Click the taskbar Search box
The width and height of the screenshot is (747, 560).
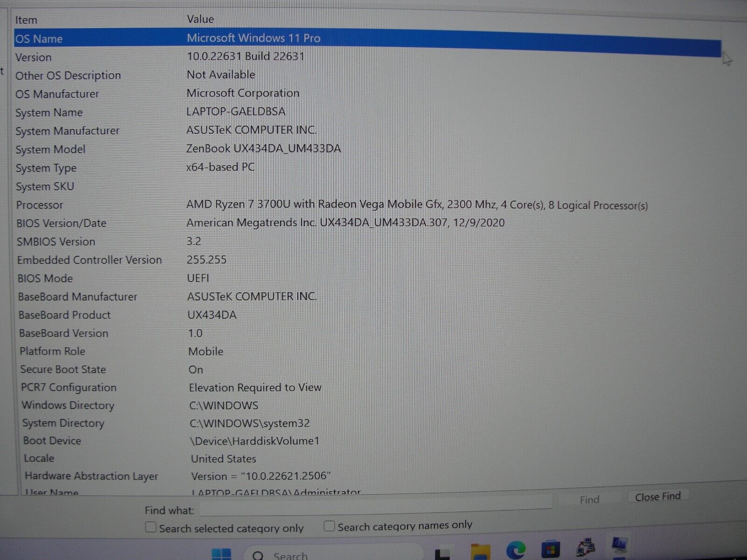pyautogui.click(x=334, y=553)
